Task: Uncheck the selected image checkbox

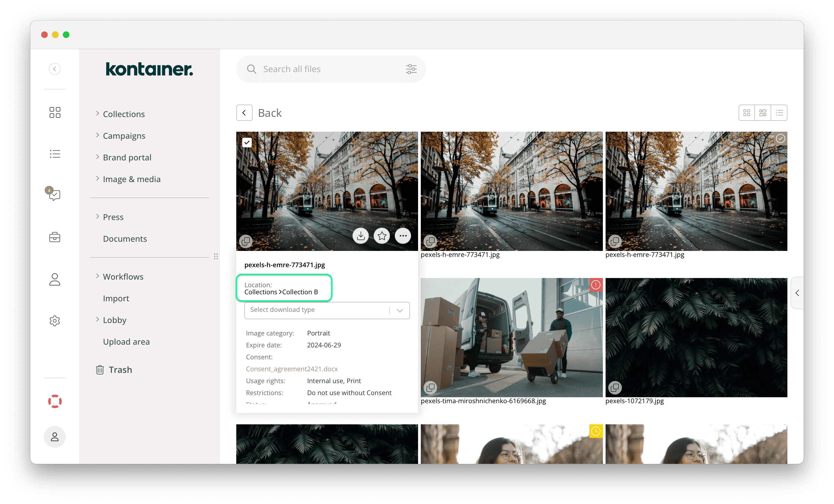Action: pyautogui.click(x=247, y=143)
